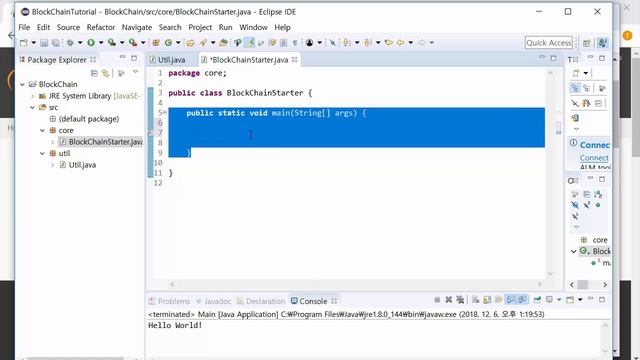Toggle Link with Editor in Package Explorer
The height and width of the screenshot is (360, 640).
coord(106,73)
